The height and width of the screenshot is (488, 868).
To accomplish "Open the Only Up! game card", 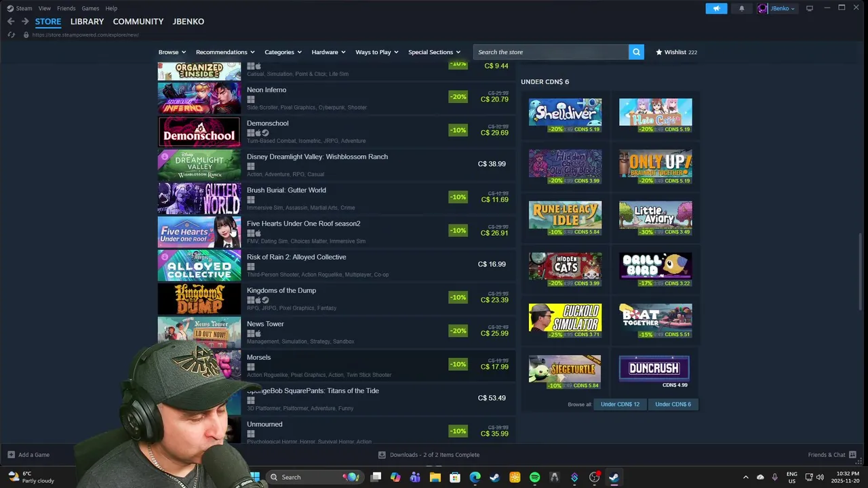I will pos(656,167).
